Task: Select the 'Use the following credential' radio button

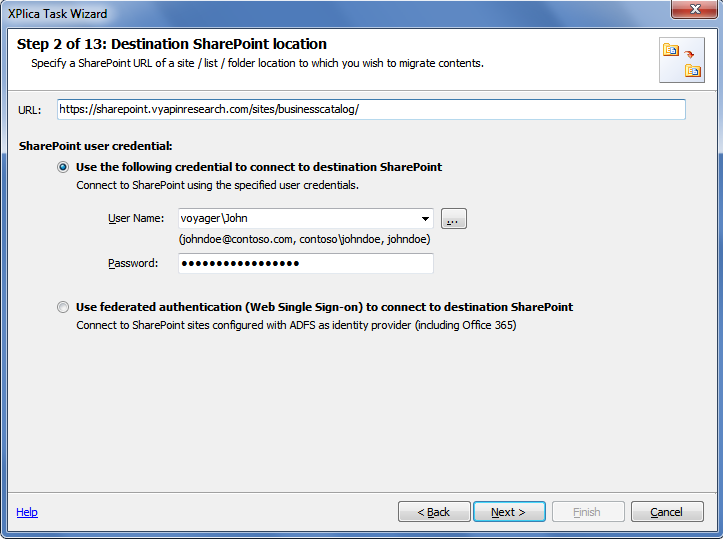Action: pos(63,167)
